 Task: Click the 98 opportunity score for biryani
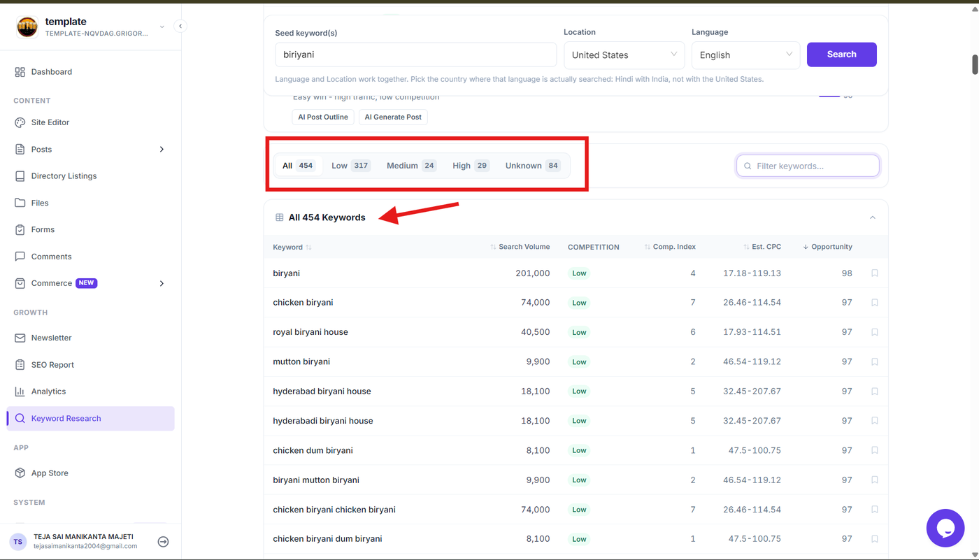847,273
